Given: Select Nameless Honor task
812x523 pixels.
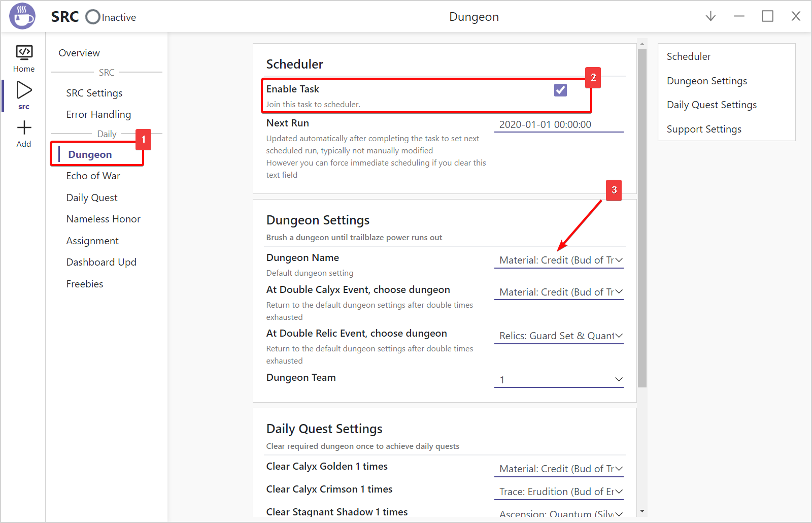Looking at the screenshot, I should pyautogui.click(x=103, y=219).
